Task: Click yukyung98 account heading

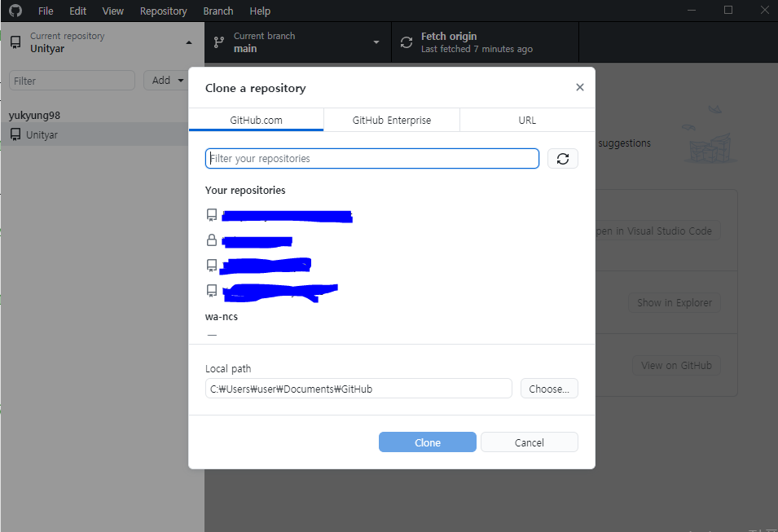Action: tap(34, 115)
